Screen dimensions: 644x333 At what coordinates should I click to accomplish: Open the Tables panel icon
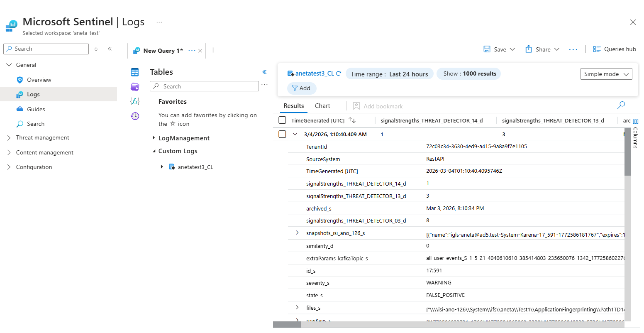pyautogui.click(x=135, y=72)
